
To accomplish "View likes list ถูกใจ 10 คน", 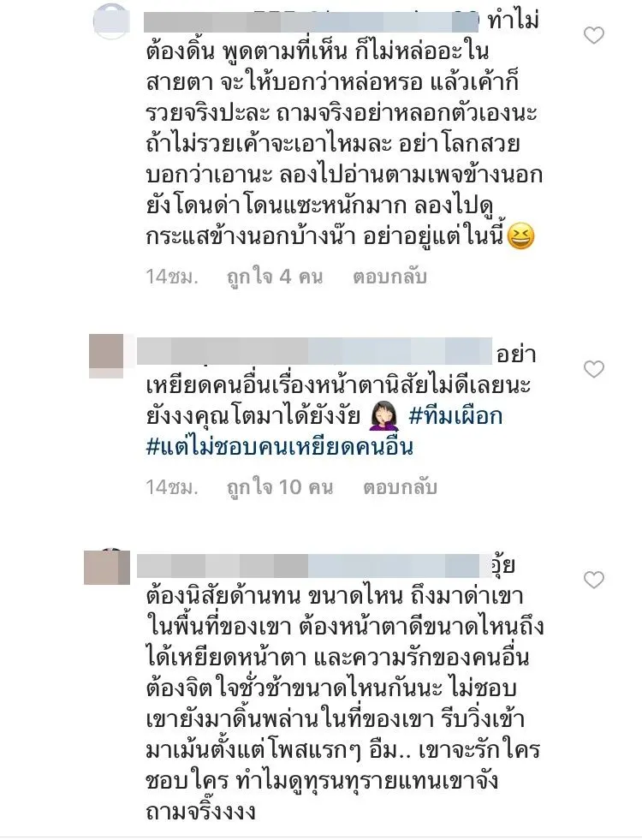I will pos(280,487).
